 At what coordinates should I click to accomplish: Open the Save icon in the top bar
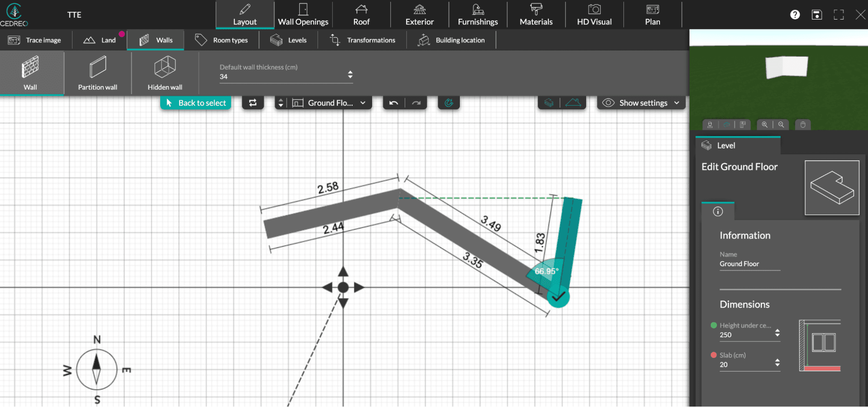817,14
